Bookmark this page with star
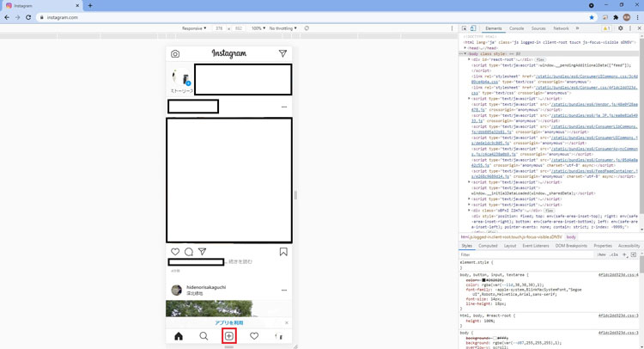 592,17
